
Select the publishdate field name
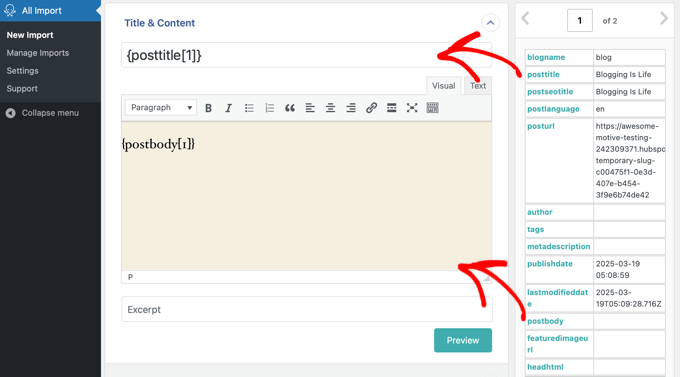(550, 264)
